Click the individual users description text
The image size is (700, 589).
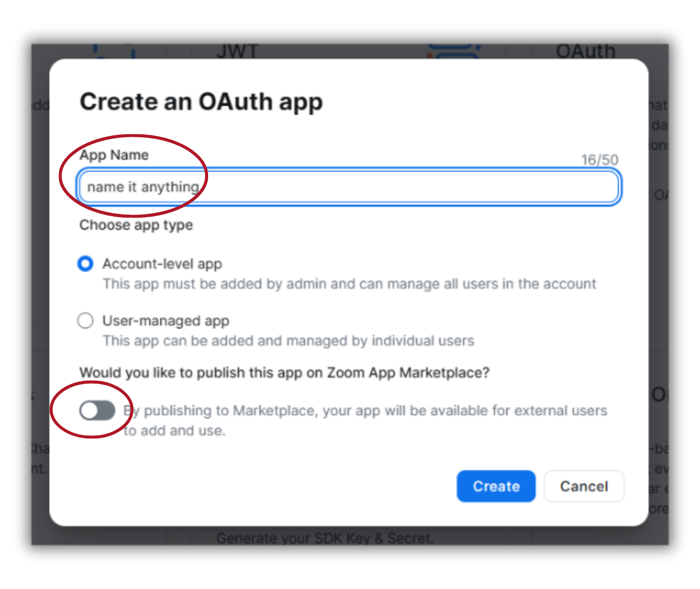pyautogui.click(x=289, y=341)
